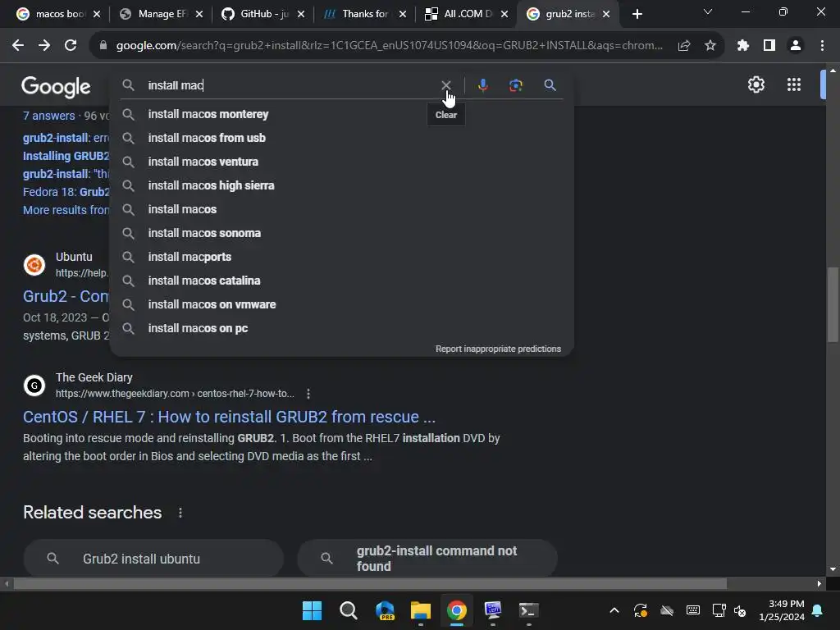Viewport: 840px width, 630px height.
Task: Open Chrome extensions puzzle icon
Action: click(x=742, y=46)
